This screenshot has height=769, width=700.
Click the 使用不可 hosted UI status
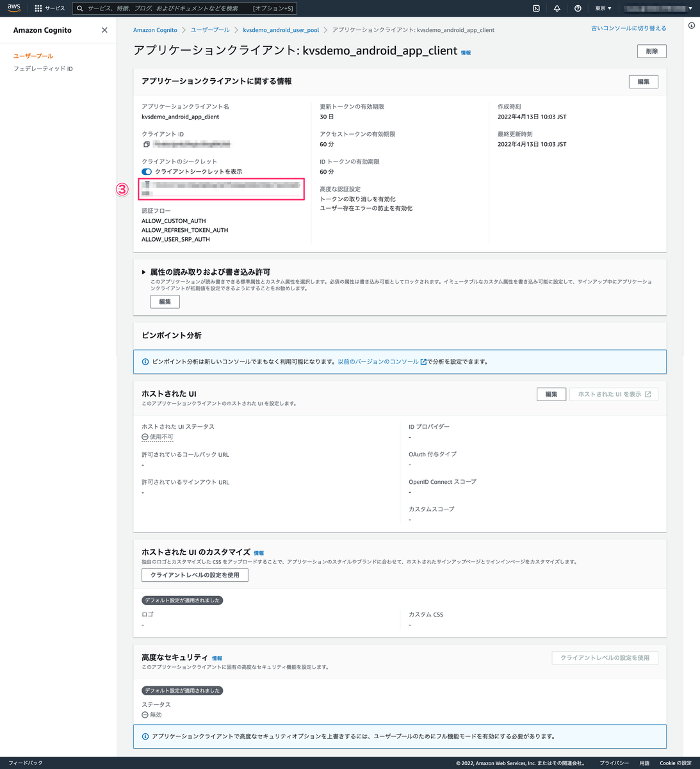(x=158, y=437)
